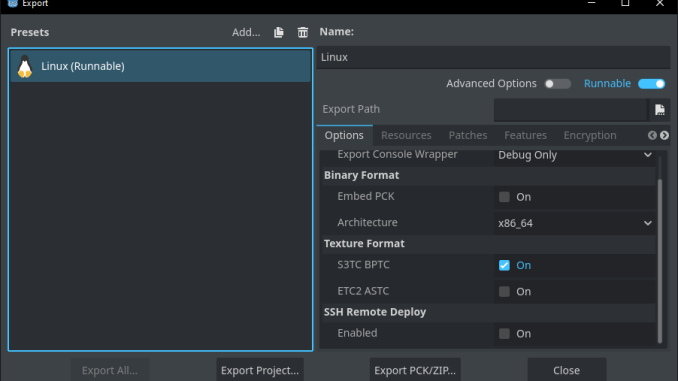Switch to the Encryption tab

tap(590, 135)
